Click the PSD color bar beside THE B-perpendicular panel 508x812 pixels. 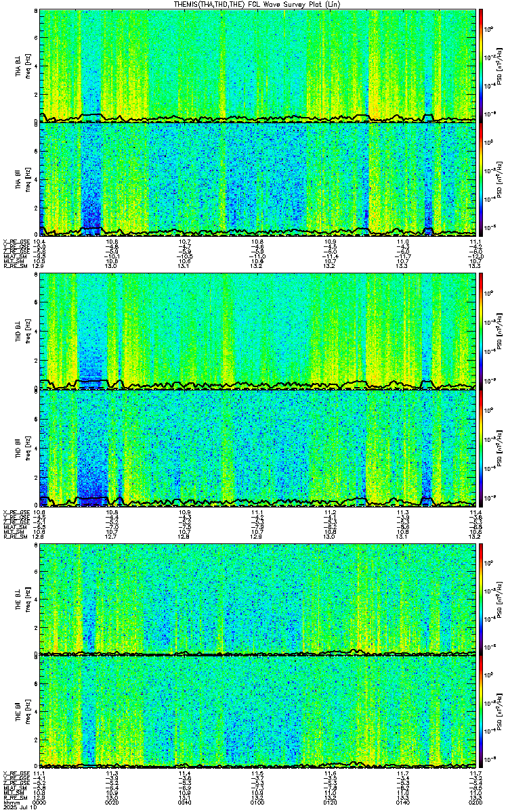click(481, 598)
